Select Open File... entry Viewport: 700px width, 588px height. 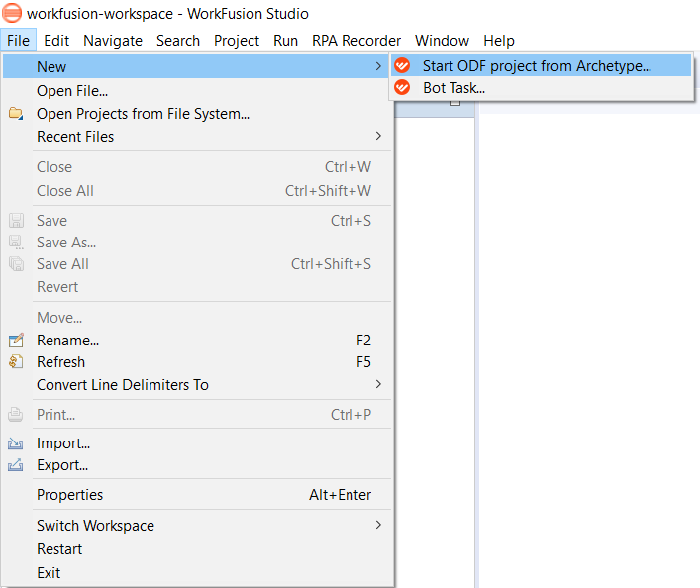coord(196,91)
